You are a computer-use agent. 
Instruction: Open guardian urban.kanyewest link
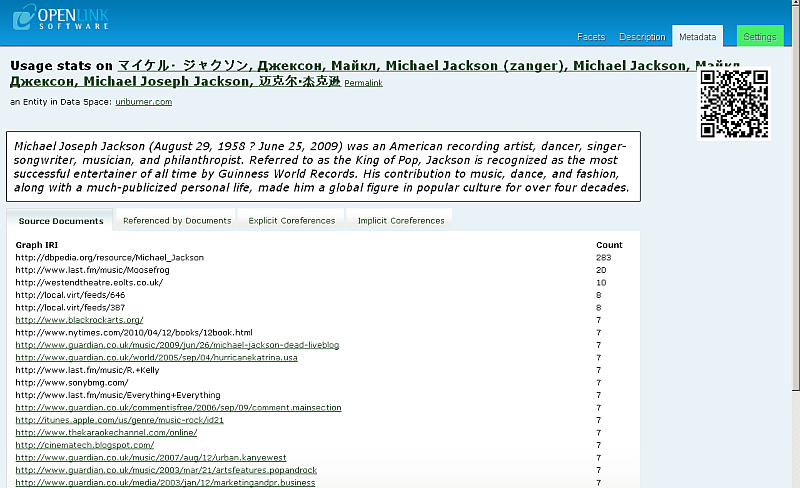click(x=151, y=457)
